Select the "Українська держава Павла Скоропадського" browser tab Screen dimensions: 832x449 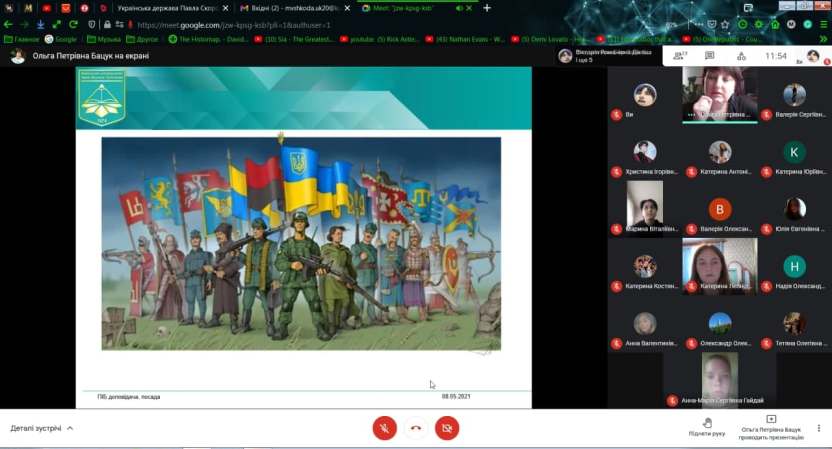click(x=169, y=8)
